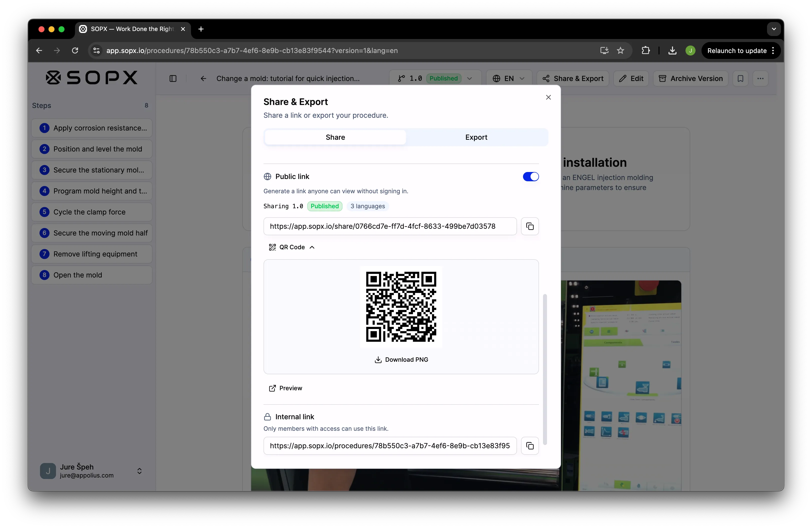Click the browser forward arrow
This screenshot has width=812, height=528.
click(57, 50)
